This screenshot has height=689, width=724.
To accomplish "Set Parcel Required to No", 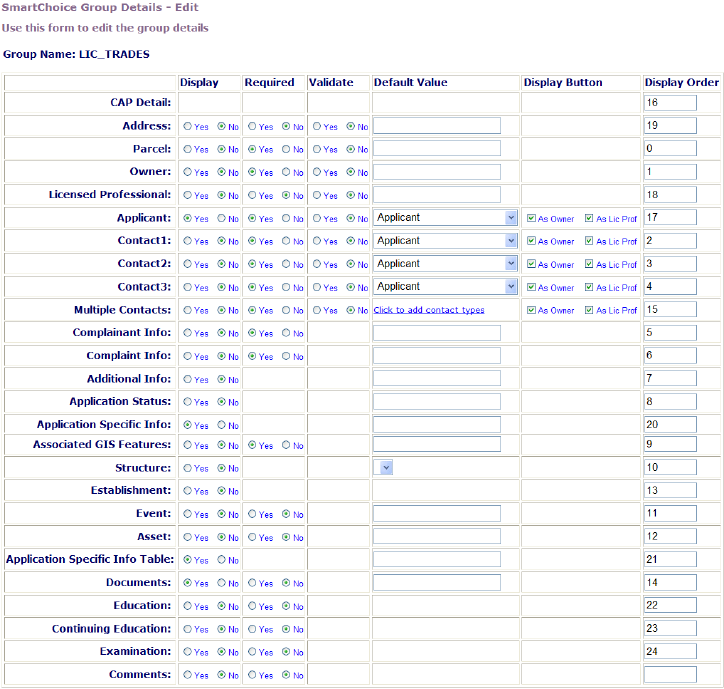I will pos(286,149).
